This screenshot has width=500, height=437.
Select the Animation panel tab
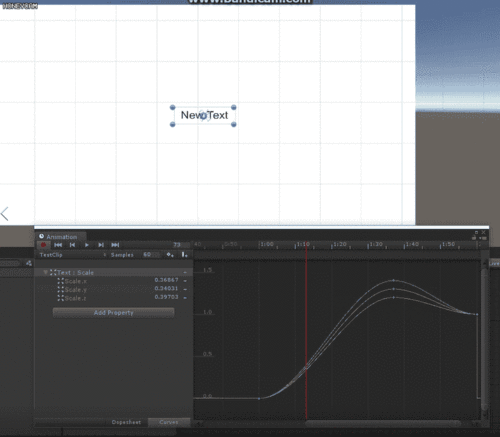pos(61,237)
